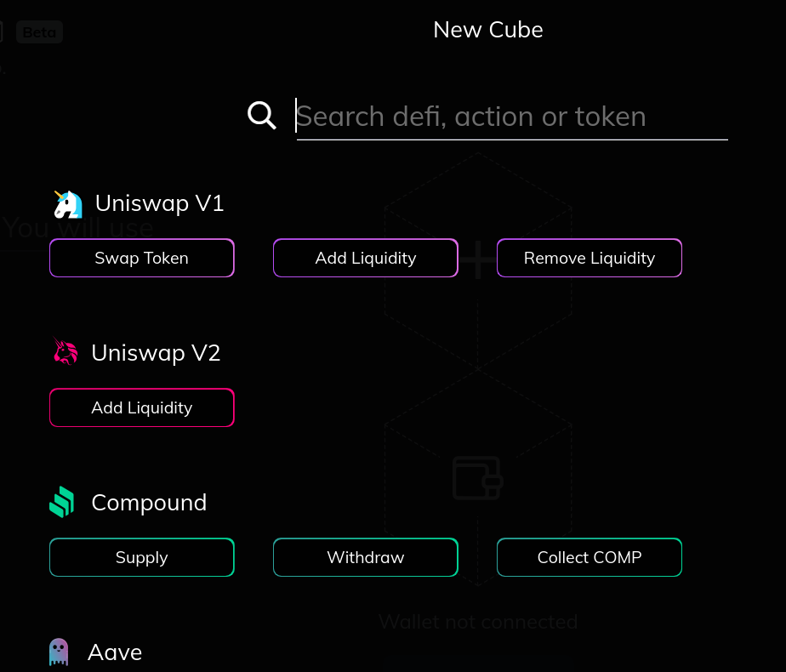This screenshot has height=672, width=786.
Task: Click the green Compound logo icon
Action: [62, 502]
